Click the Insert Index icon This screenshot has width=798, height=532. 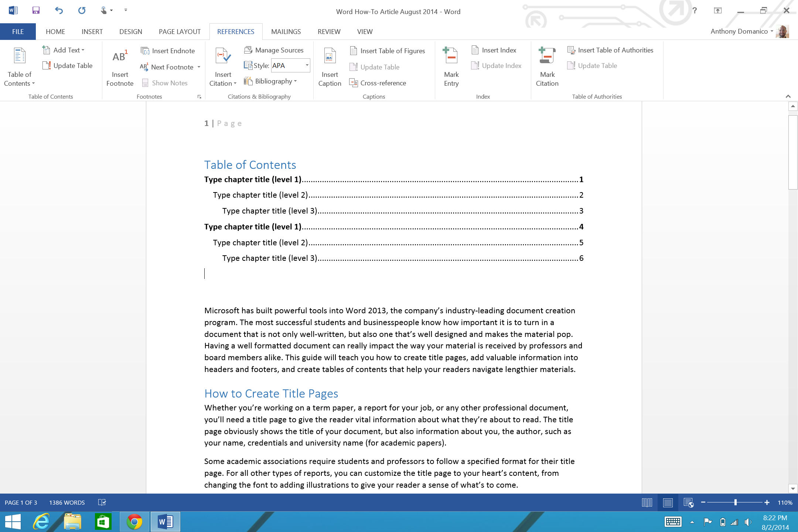coord(498,49)
